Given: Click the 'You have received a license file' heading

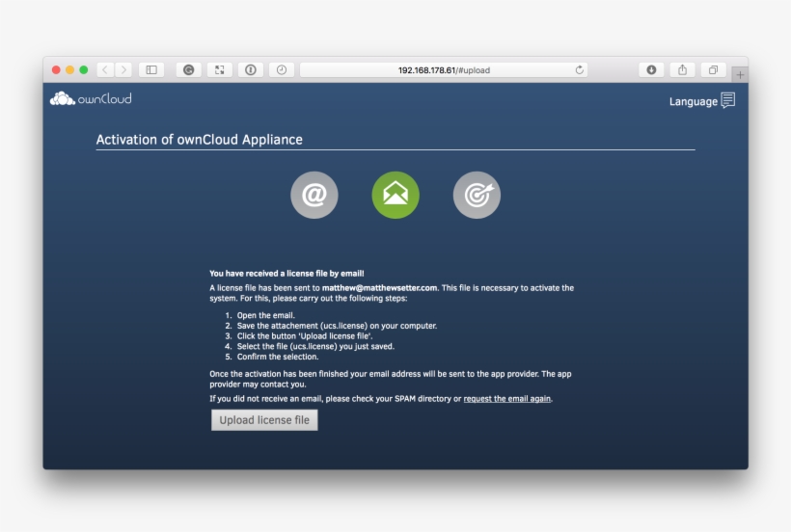Looking at the screenshot, I should point(286,273).
